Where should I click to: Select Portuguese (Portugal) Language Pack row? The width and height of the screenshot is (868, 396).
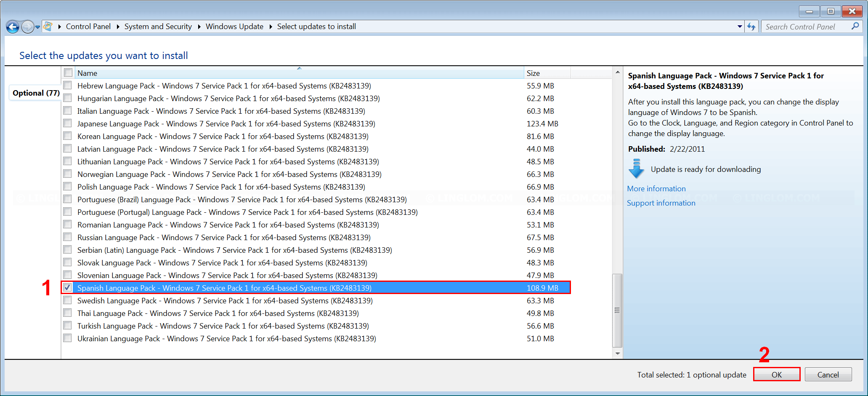pyautogui.click(x=316, y=212)
